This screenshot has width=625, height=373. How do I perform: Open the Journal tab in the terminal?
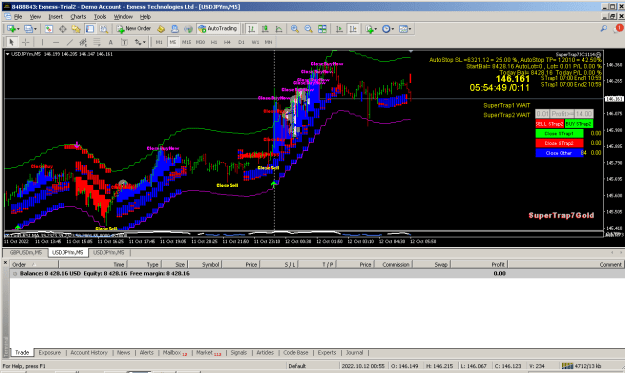(354, 353)
